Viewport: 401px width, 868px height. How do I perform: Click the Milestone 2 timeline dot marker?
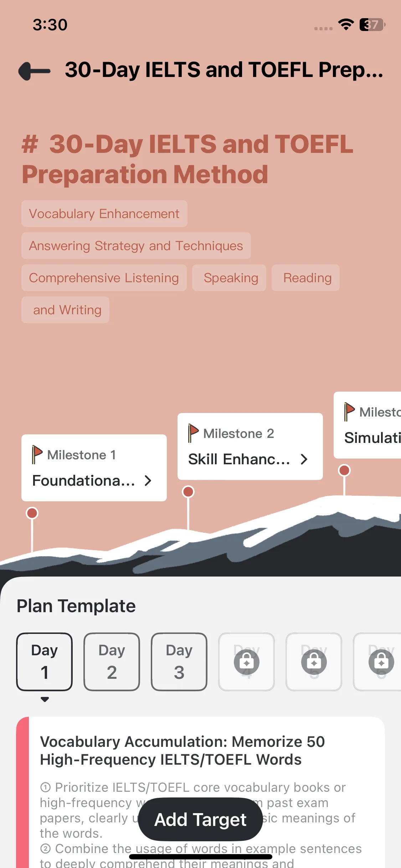(x=188, y=492)
